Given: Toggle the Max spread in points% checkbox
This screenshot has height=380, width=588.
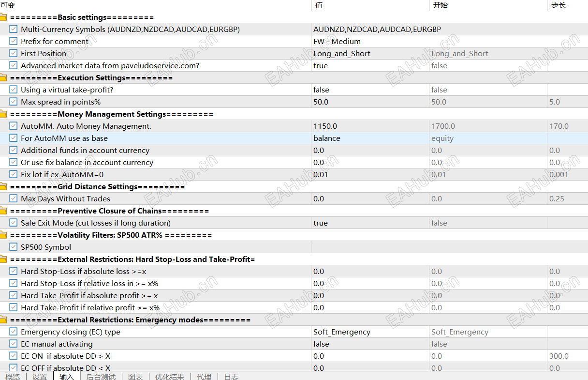Looking at the screenshot, I should 13,102.
